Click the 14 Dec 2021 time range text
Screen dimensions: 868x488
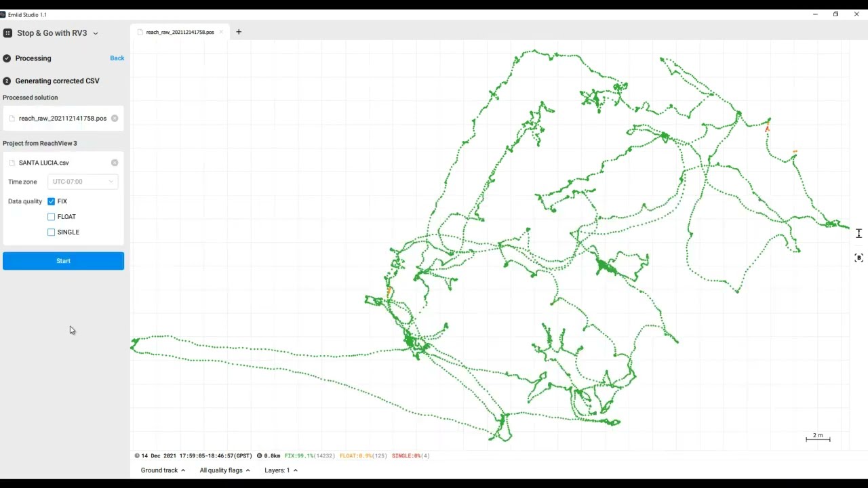pos(197,456)
